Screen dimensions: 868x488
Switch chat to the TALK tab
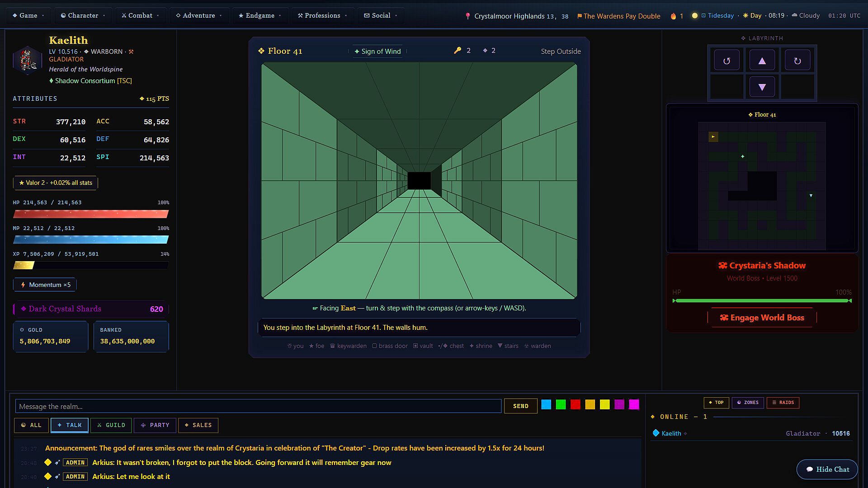[70, 425]
